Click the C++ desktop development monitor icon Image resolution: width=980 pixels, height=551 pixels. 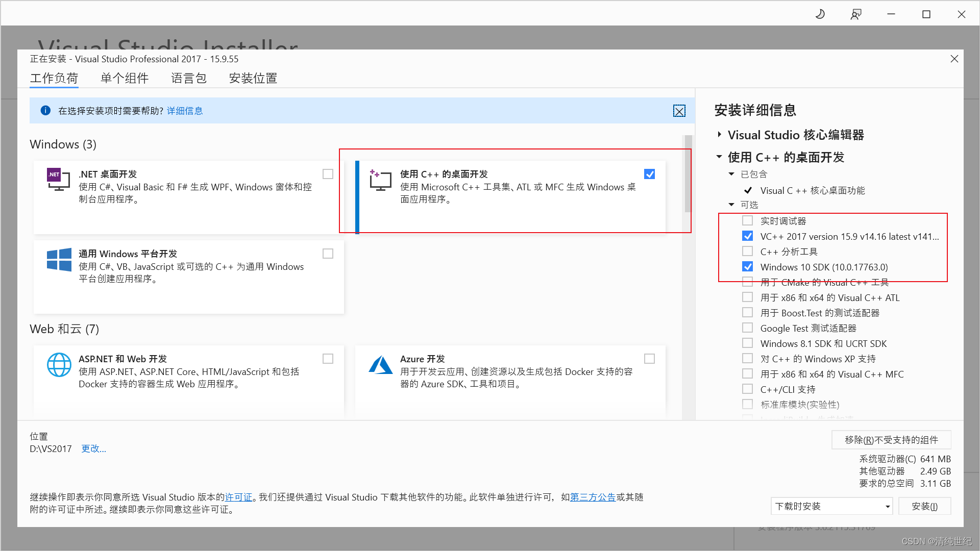[x=380, y=180]
